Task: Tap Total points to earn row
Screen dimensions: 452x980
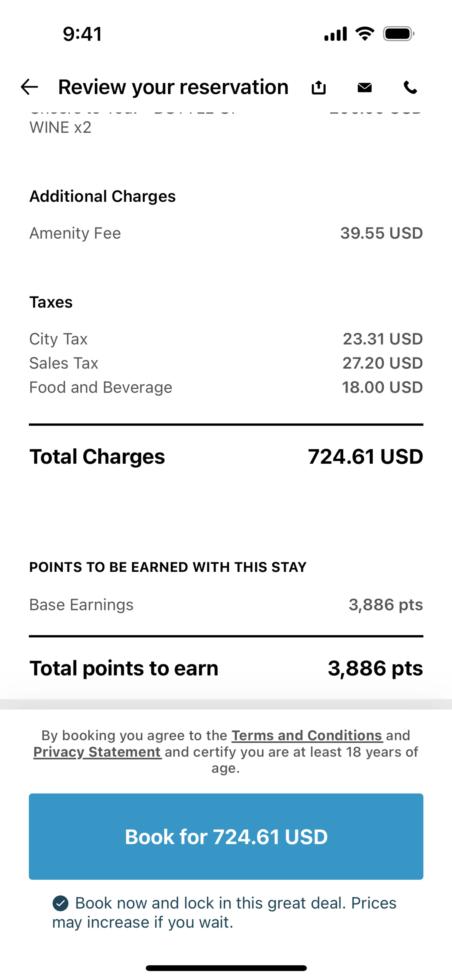Action: (226, 668)
